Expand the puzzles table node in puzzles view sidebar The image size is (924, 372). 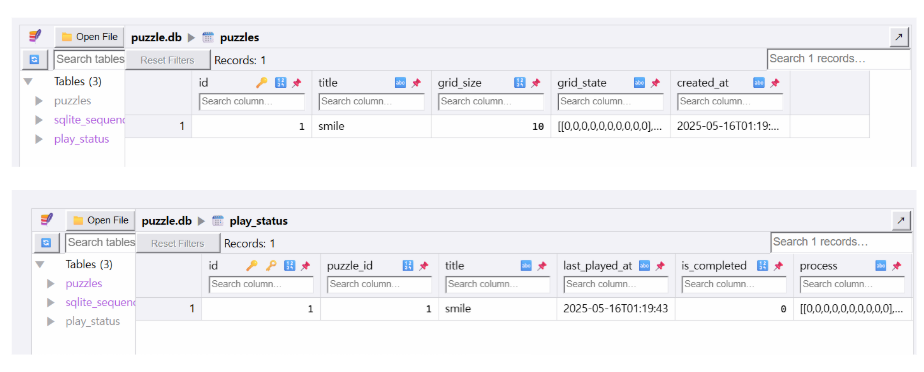[39, 101]
